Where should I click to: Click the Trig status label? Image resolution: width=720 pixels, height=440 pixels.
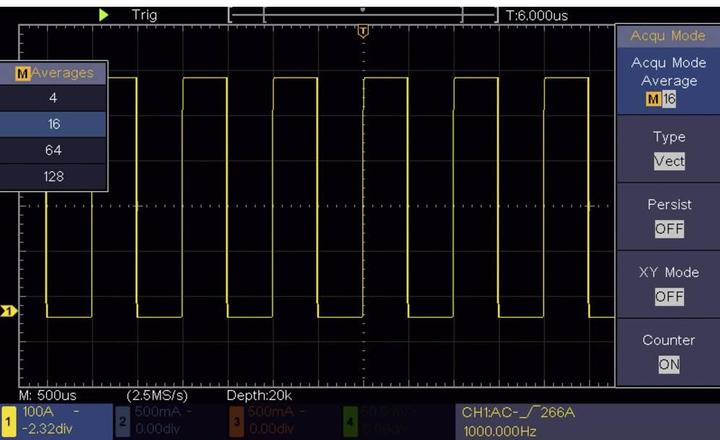144,15
